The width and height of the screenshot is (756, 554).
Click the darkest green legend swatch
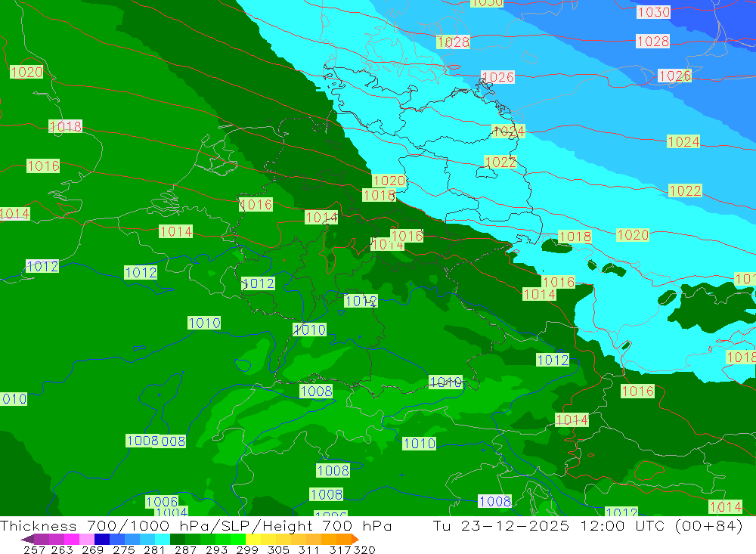[178, 539]
